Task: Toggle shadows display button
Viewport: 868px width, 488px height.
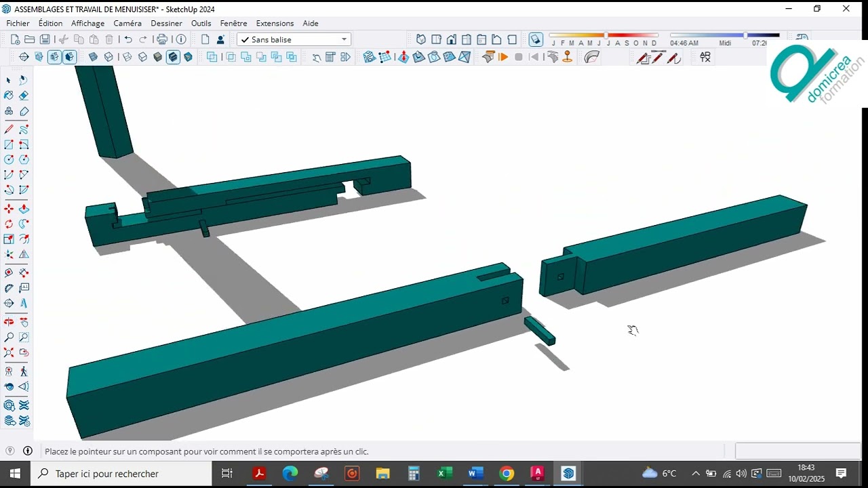Action: click(536, 39)
